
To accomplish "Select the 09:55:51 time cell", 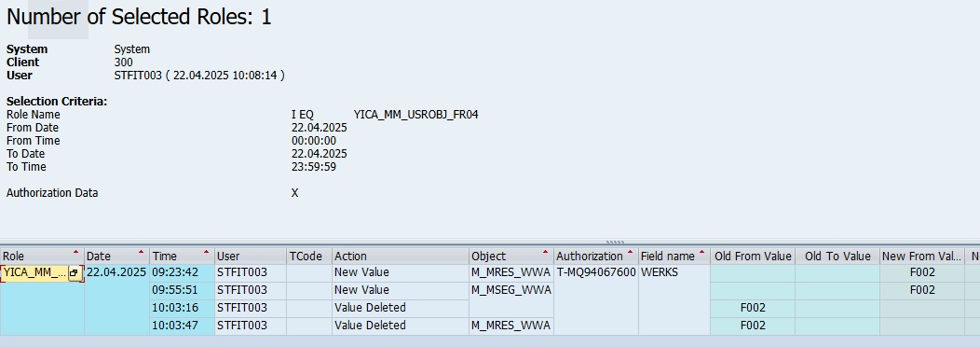I will (182, 290).
